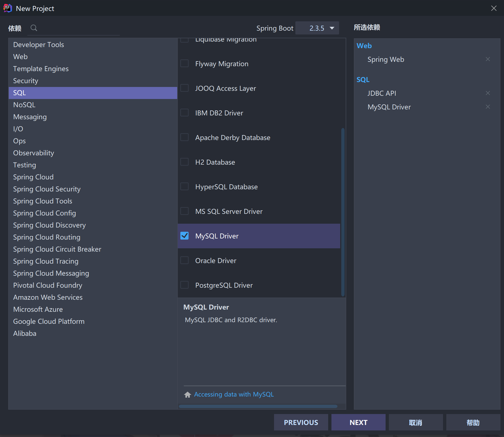
Task: Select Spring Cloud Routing category
Action: (x=93, y=237)
